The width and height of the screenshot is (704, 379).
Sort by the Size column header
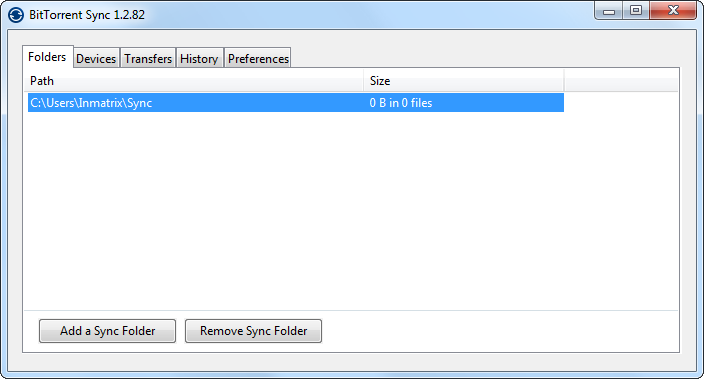464,81
